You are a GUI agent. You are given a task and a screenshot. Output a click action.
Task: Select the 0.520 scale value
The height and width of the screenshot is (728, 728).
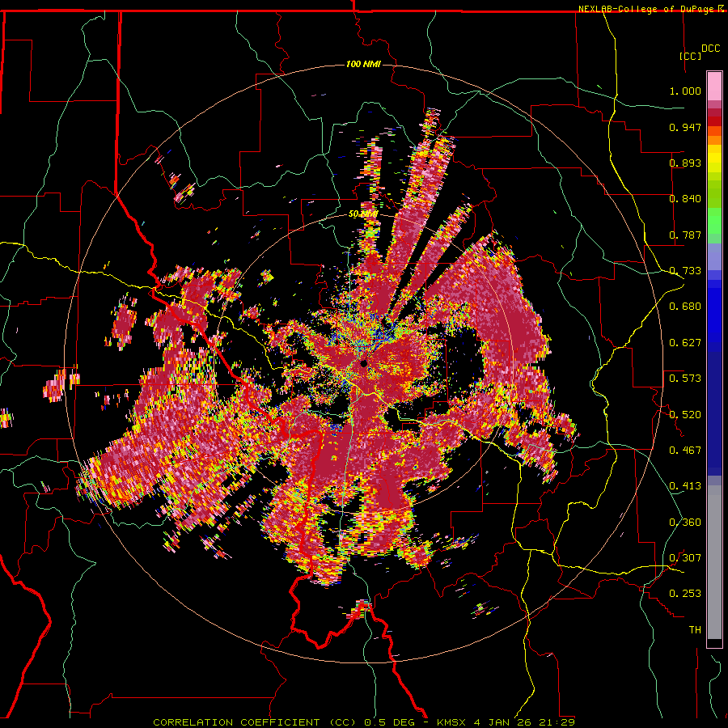click(685, 415)
